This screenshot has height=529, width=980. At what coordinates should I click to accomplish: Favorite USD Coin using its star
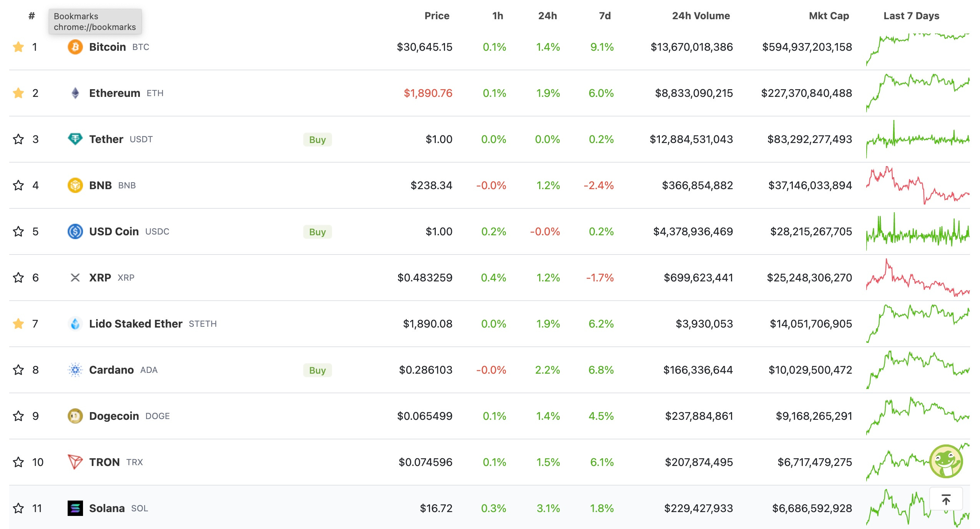click(18, 231)
